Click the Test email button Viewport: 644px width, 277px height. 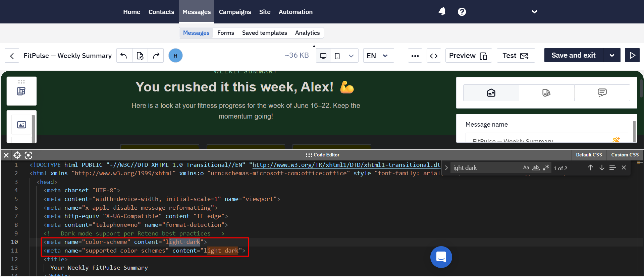click(516, 56)
